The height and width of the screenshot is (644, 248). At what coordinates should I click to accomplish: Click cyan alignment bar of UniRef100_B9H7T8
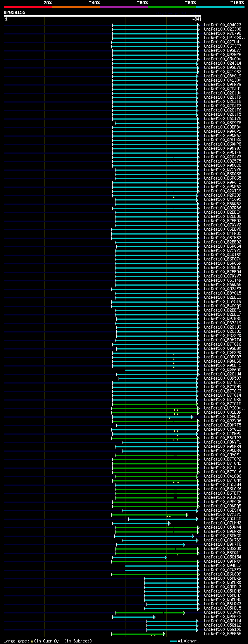click(150, 545)
